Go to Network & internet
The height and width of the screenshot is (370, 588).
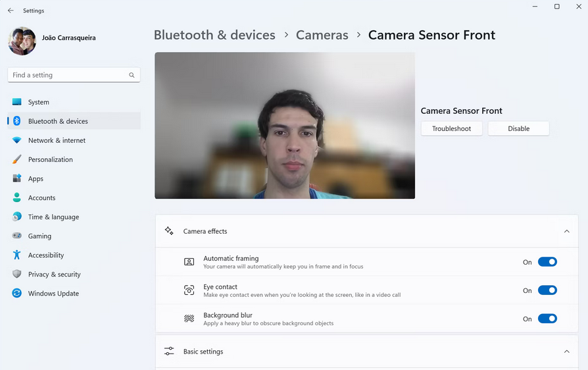pyautogui.click(x=74, y=140)
